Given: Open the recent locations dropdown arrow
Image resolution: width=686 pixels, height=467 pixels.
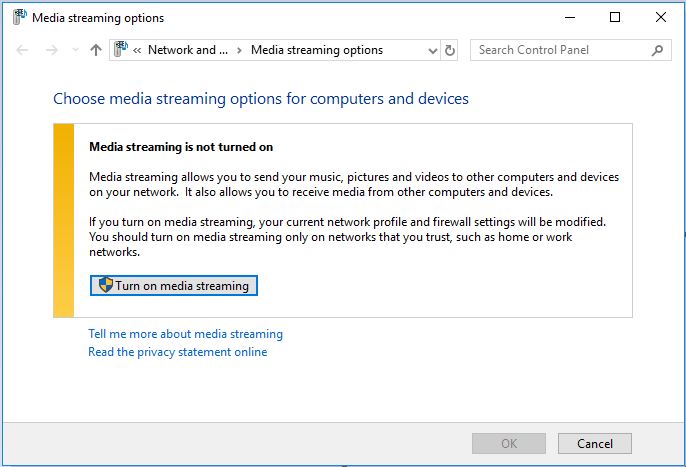Looking at the screenshot, I should point(75,50).
